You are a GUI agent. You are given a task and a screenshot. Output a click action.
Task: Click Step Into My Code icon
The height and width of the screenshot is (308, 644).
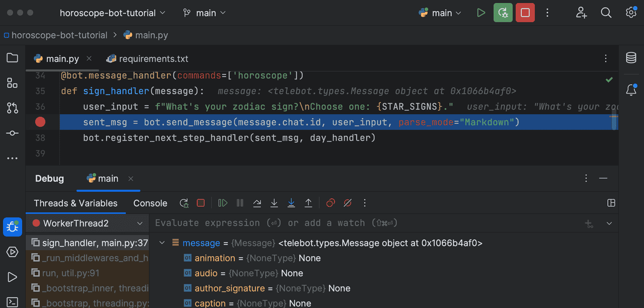click(291, 203)
